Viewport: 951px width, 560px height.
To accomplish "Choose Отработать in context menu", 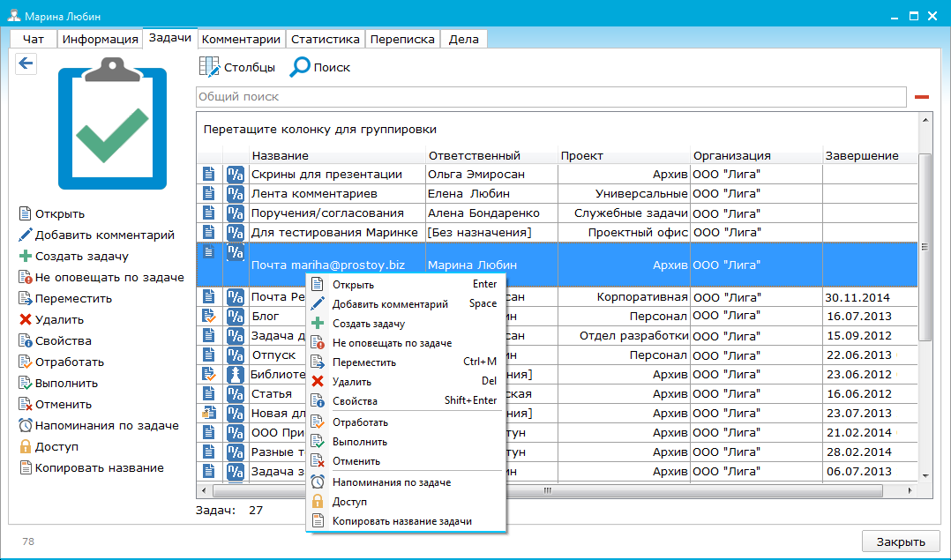I will coord(405,422).
